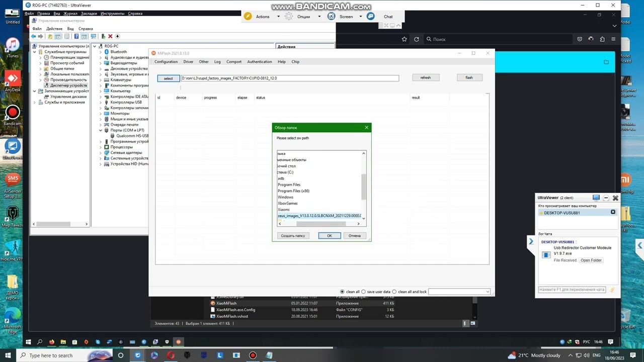This screenshot has width=644, height=362.
Task: Click the Firefox Поиск search field
Action: (x=498, y=39)
